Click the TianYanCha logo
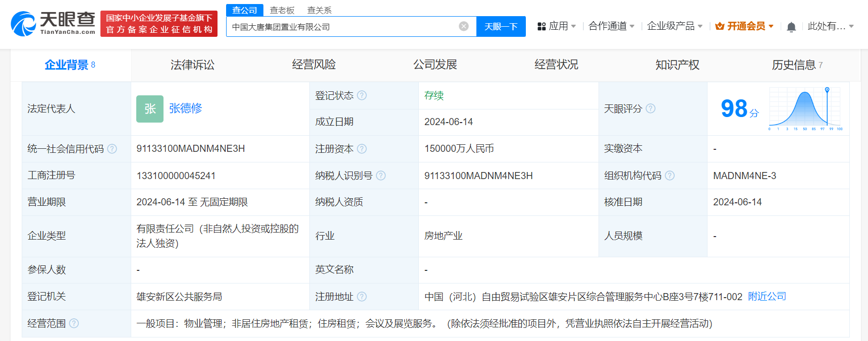The height and width of the screenshot is (341, 868). pos(53,24)
